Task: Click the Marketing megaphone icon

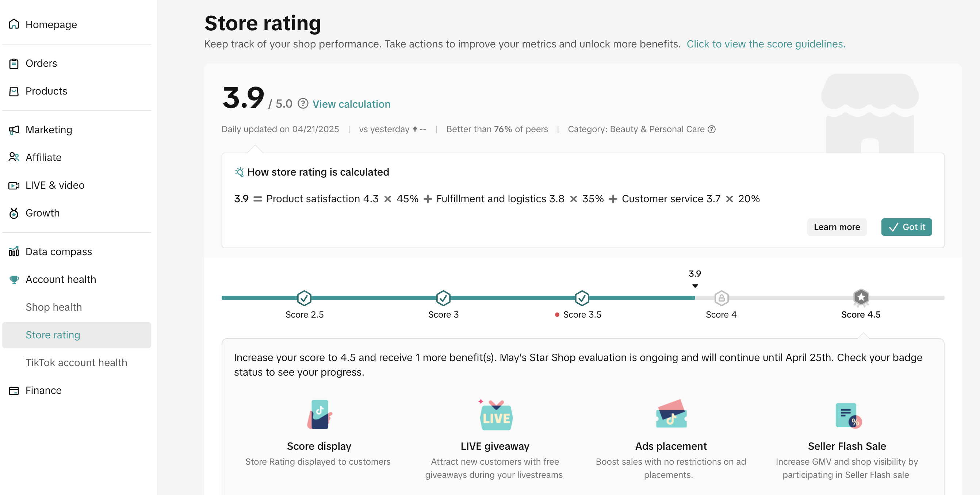Action: 14,130
